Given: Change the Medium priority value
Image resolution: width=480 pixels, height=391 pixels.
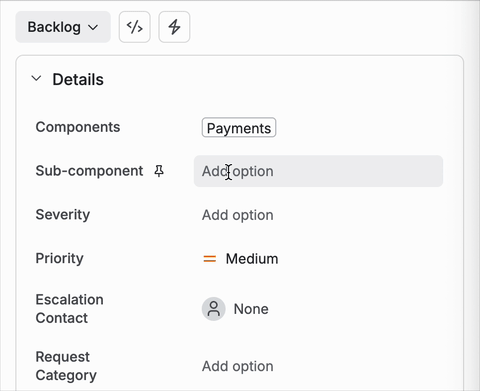Looking at the screenshot, I should tap(252, 259).
